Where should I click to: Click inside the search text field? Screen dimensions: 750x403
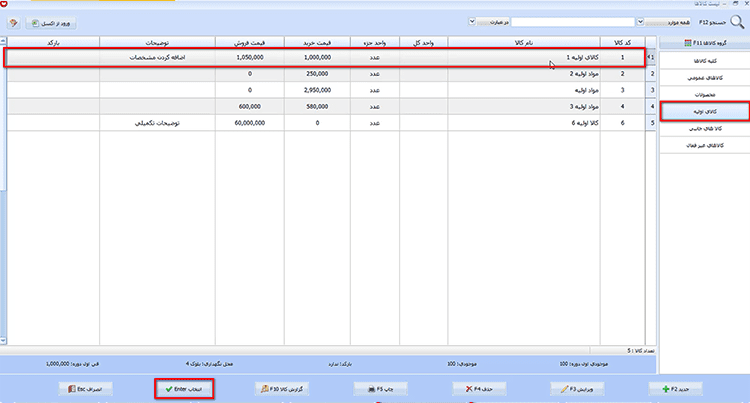(573, 22)
